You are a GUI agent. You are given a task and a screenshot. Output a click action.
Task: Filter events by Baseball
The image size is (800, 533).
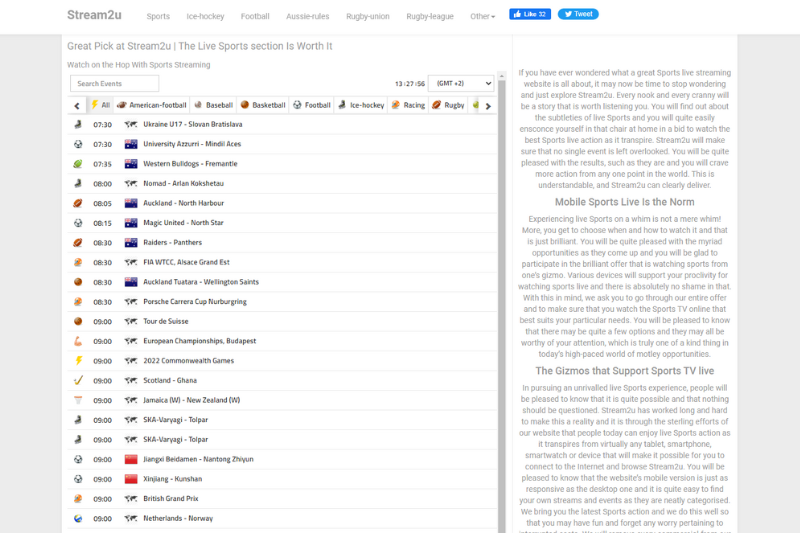click(214, 105)
